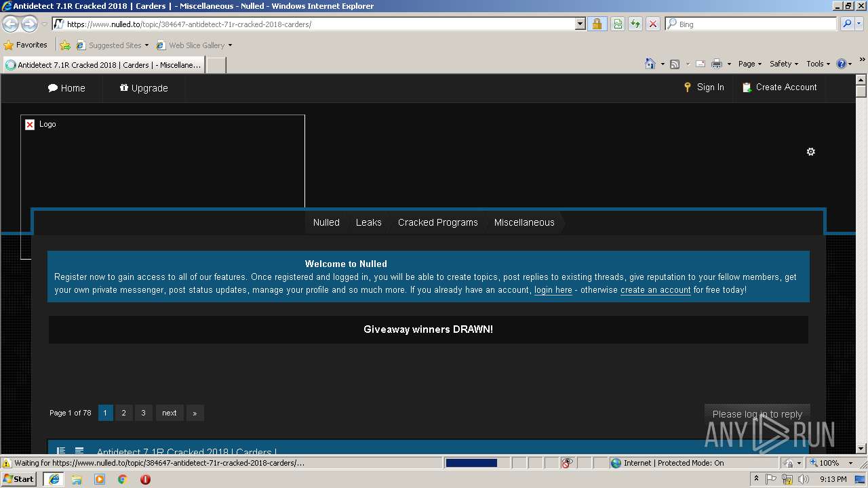This screenshot has height=488, width=868.
Task: Expand the Home button dropdown arrow
Action: 662,64
